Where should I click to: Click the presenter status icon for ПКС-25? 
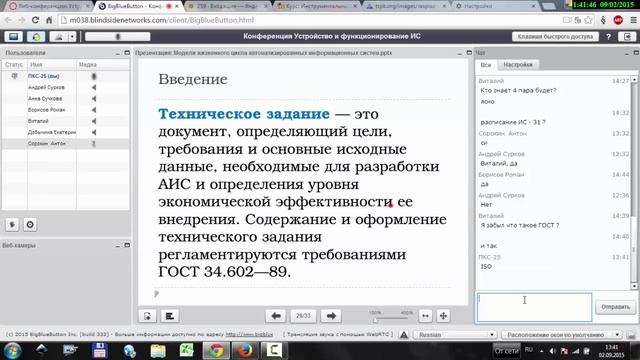(x=14, y=76)
